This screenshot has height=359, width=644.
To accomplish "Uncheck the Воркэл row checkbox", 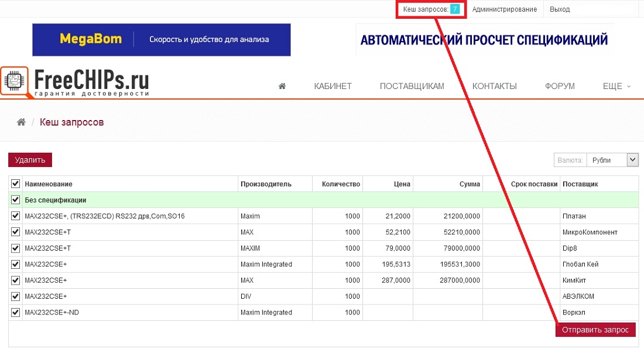I will point(16,312).
